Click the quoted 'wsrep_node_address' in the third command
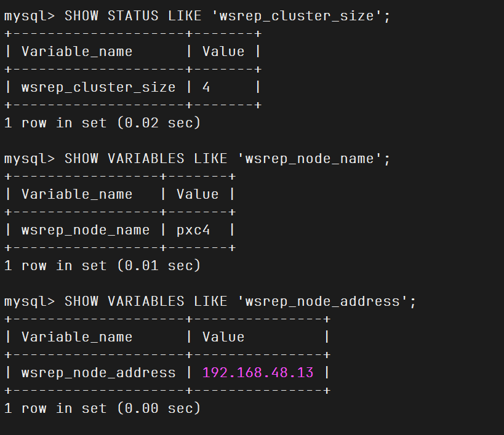This screenshot has width=504, height=435. tap(322, 301)
